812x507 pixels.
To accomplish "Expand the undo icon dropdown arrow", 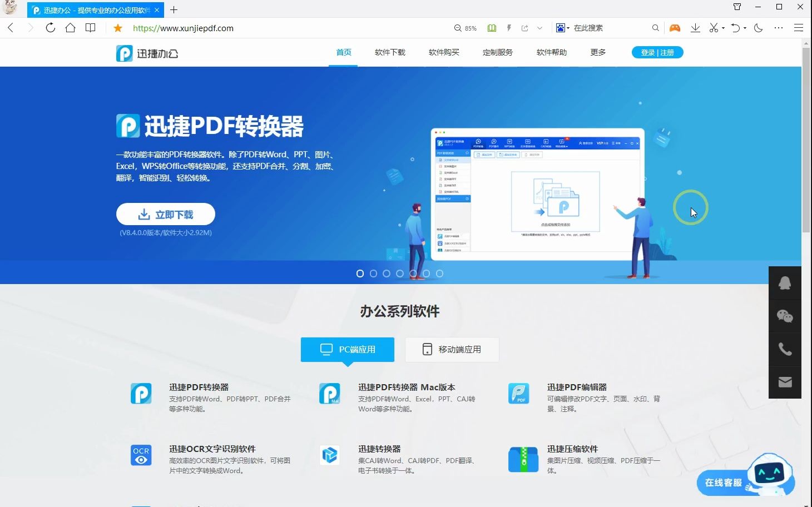I will (x=745, y=28).
